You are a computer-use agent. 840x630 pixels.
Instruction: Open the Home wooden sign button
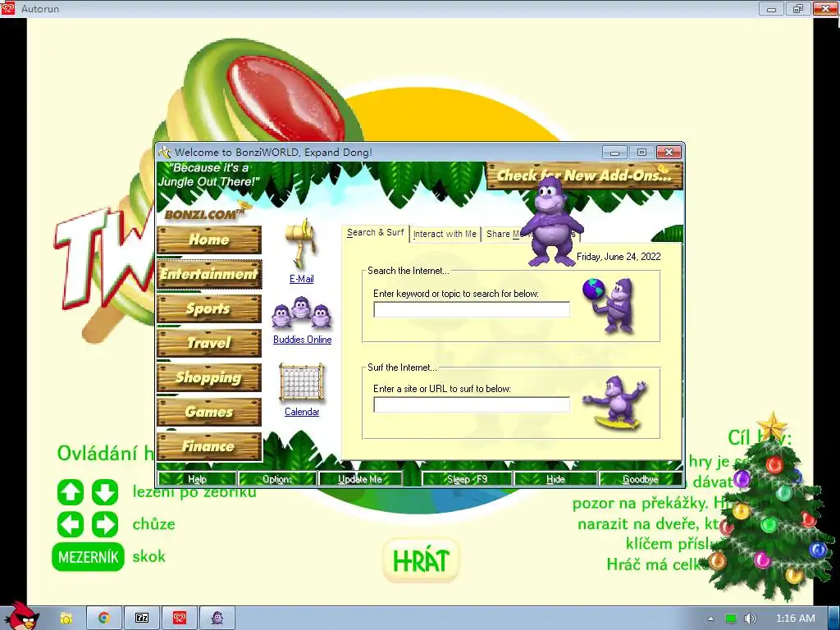tap(209, 240)
